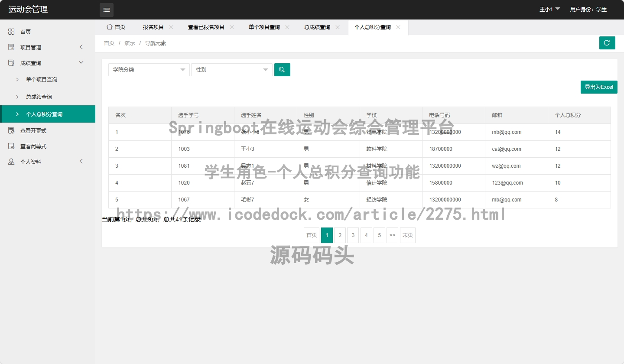Click current page 1 button

point(327,235)
